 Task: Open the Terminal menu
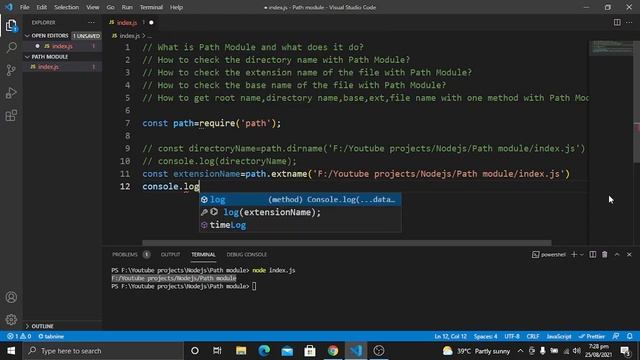pos(151,7)
